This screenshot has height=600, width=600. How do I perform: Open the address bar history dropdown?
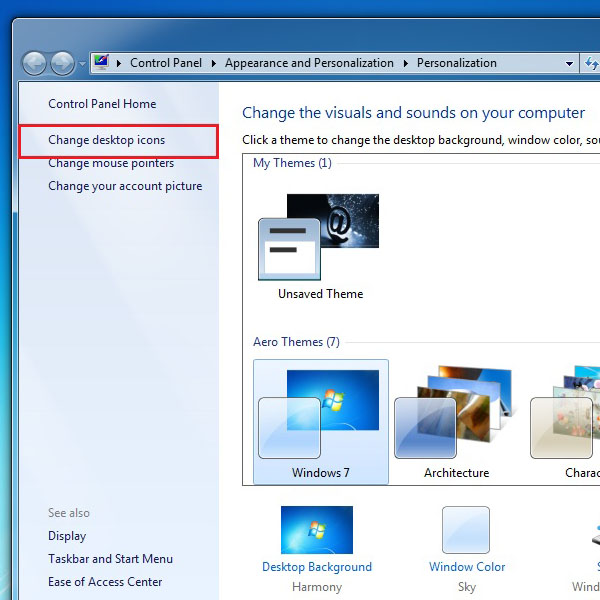[569, 64]
